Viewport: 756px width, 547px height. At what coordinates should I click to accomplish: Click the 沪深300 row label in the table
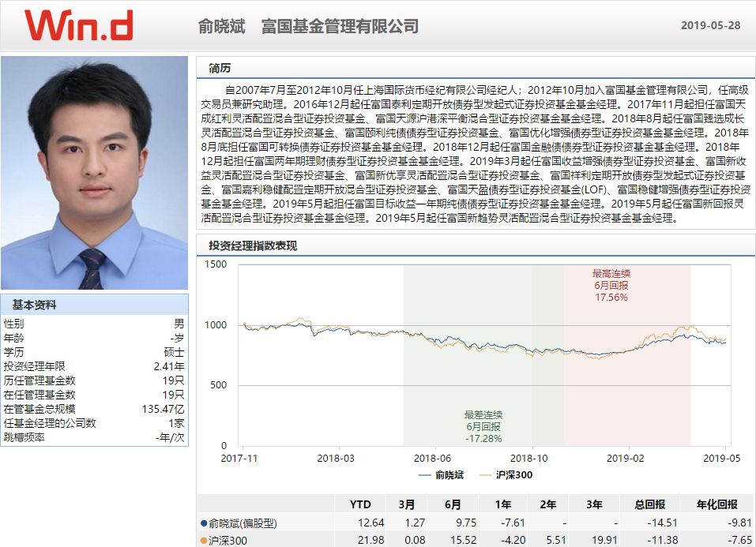coord(228,541)
